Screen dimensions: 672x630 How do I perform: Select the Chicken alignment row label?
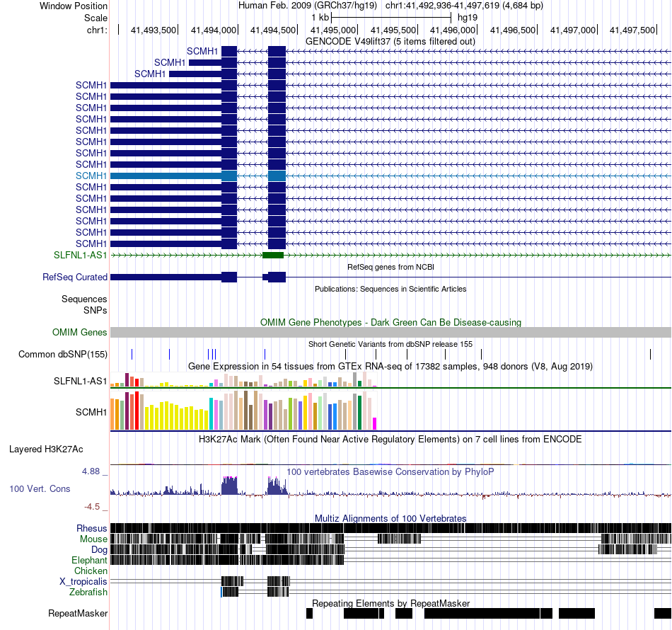point(91,571)
